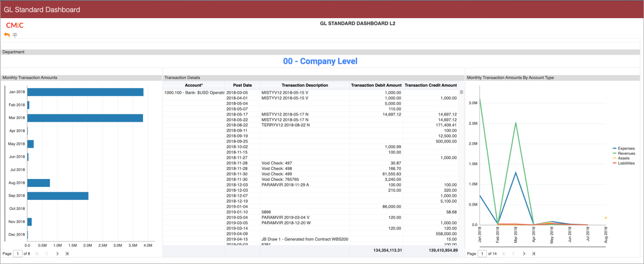Jump to last page of Monthly Transaction Amounts chart
Image resolution: width=644 pixels, height=264 pixels.
(67, 253)
